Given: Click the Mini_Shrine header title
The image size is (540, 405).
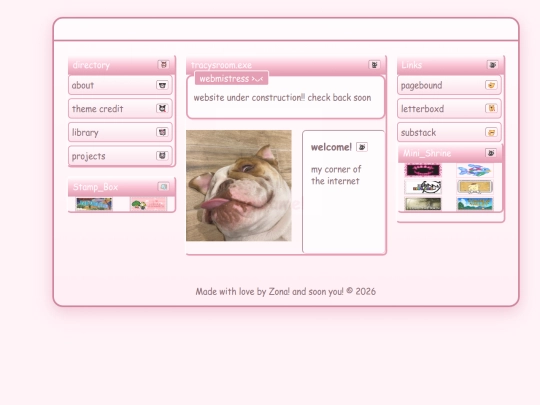Looking at the screenshot, I should point(427,153).
